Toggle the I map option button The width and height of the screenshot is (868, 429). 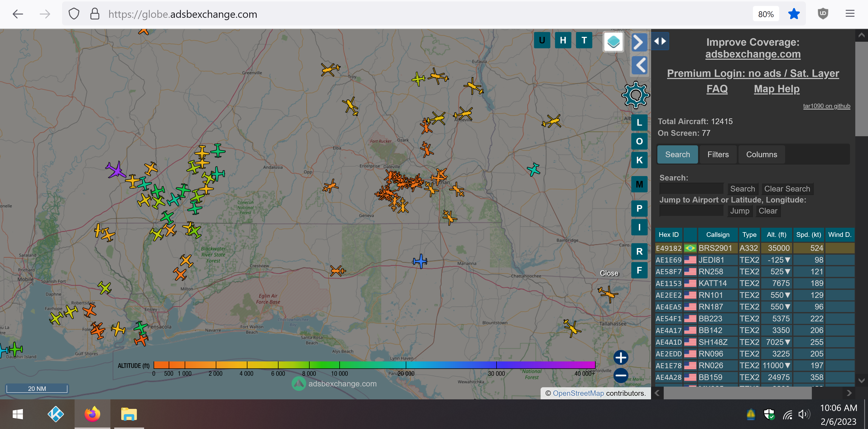(x=639, y=227)
